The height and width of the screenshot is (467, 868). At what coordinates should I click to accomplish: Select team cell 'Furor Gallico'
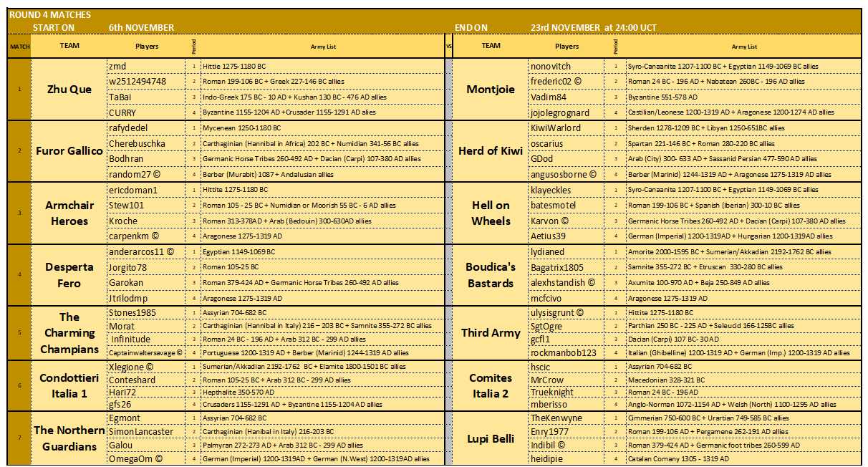click(69, 151)
